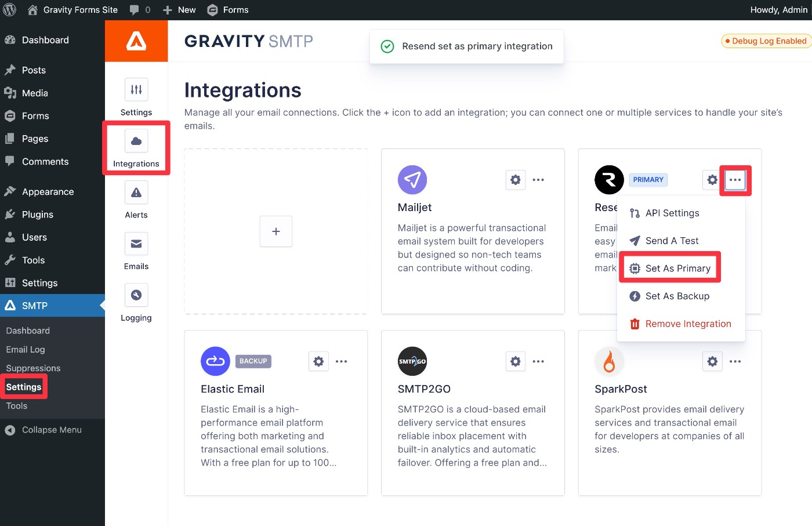
Task: Open the Alerts panel icon
Action: [x=136, y=193]
